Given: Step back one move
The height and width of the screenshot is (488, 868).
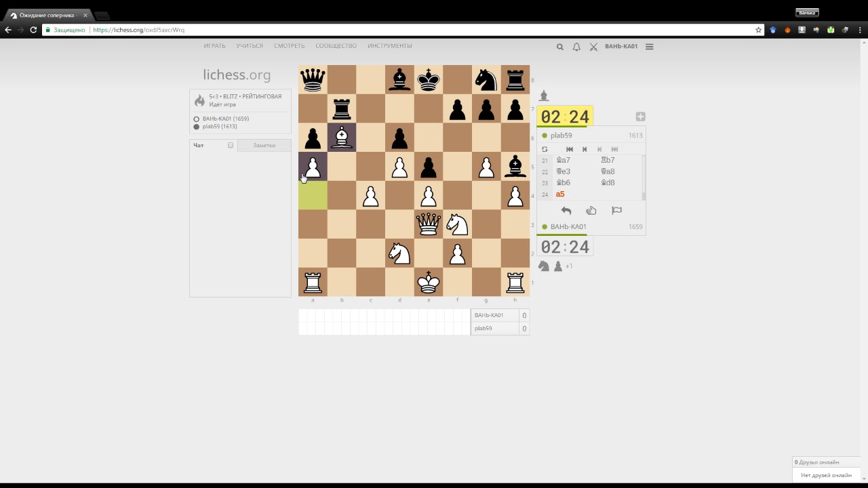Looking at the screenshot, I should tap(585, 149).
